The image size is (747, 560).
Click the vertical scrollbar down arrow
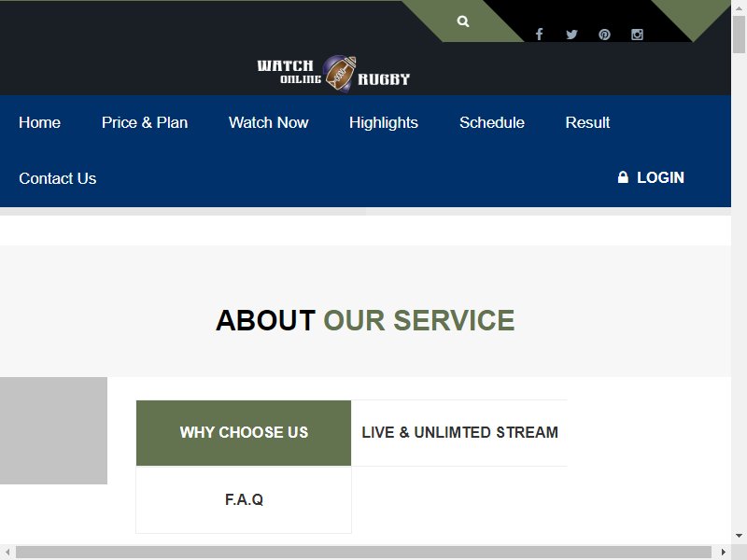tap(739, 536)
